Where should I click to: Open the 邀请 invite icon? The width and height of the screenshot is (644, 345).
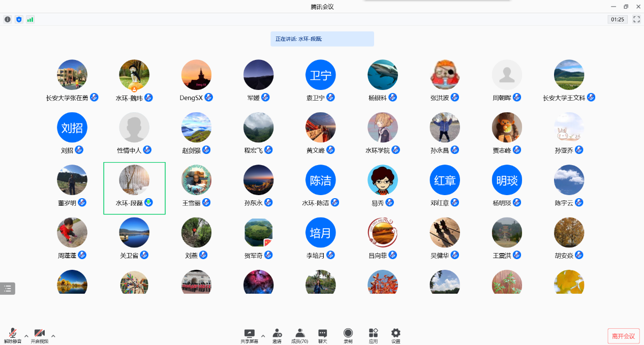277,335
